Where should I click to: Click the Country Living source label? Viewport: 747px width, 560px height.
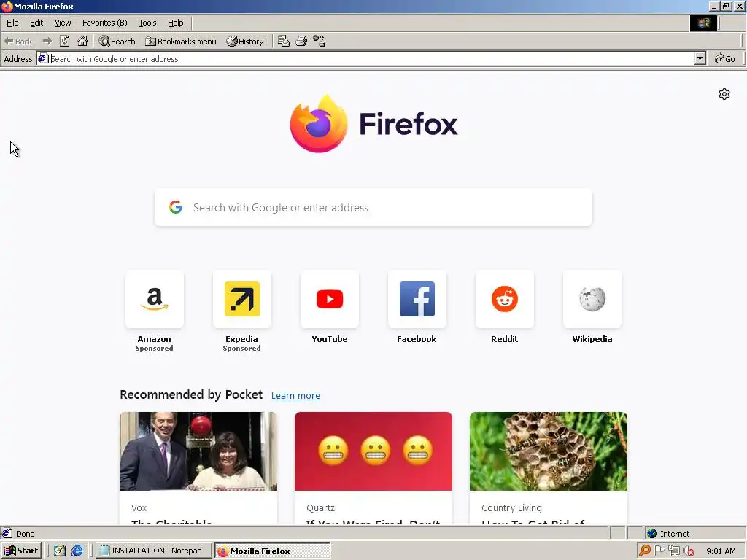pyautogui.click(x=511, y=507)
